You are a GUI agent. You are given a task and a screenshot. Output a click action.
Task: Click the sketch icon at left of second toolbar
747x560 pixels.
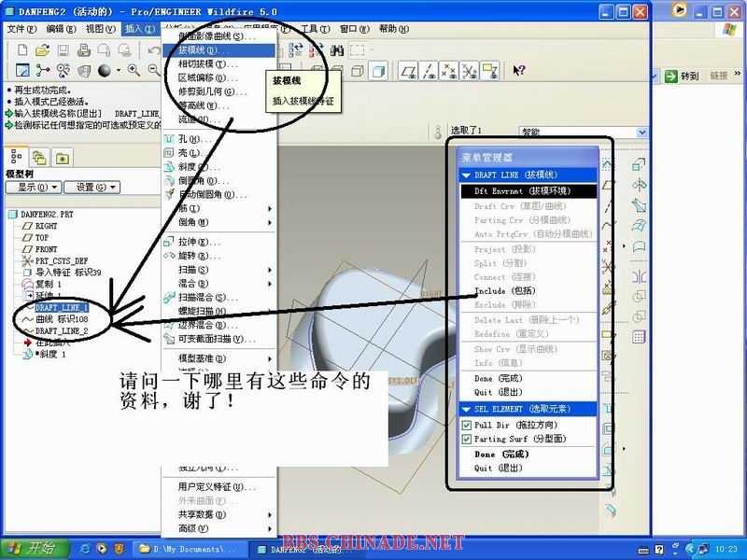tap(22, 71)
